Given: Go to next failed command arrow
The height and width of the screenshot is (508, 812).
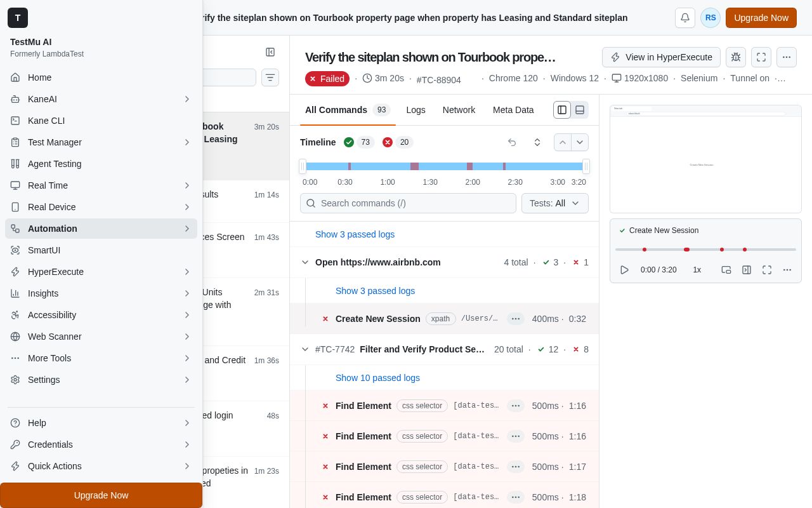Looking at the screenshot, I should click(x=580, y=142).
